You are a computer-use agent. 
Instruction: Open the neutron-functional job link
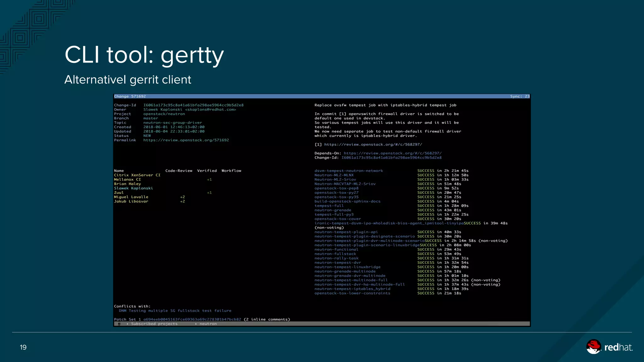336,250
